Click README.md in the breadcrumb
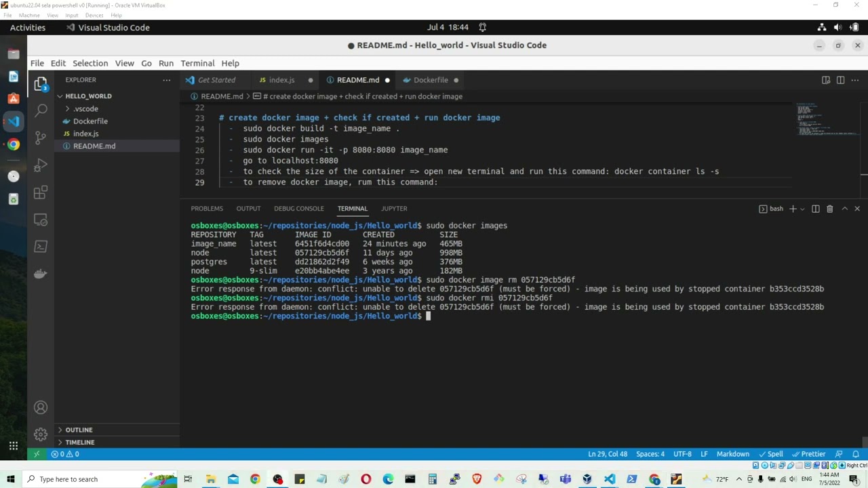This screenshot has width=868, height=488. pos(222,96)
